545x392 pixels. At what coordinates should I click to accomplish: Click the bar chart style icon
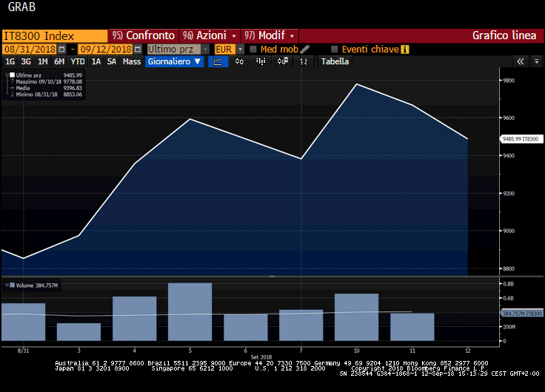point(261,61)
